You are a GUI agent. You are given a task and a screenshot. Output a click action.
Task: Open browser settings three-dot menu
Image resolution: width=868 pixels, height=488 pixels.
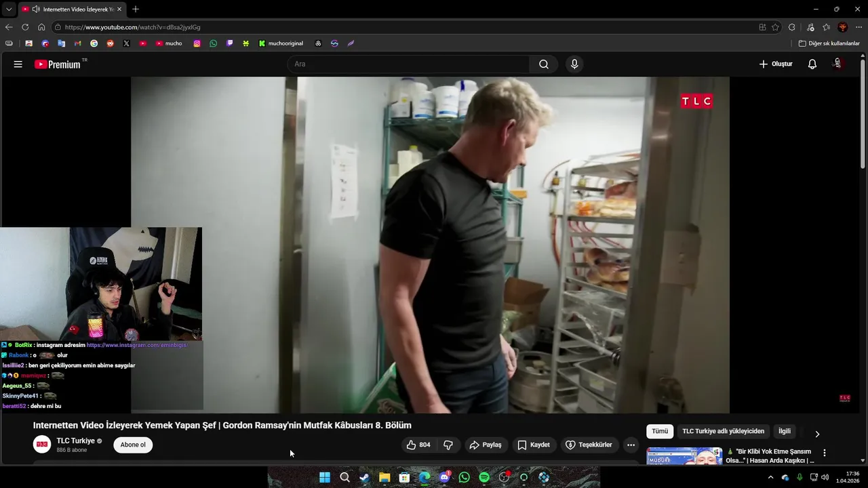pyautogui.click(x=859, y=27)
